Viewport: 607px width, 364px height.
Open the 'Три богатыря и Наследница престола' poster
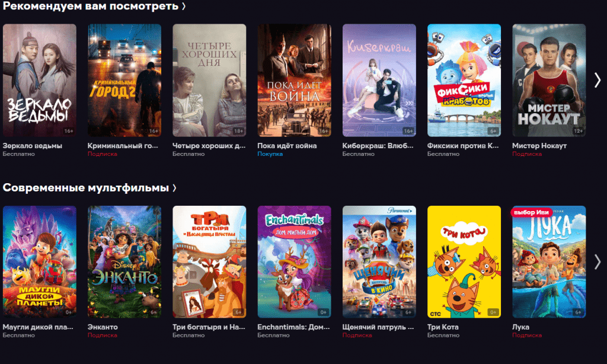209,262
